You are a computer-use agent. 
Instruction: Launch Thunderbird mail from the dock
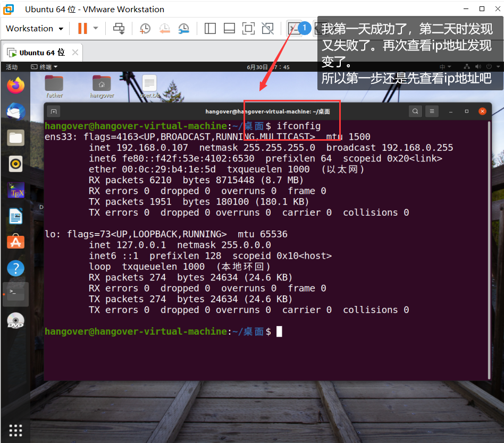tap(16, 112)
